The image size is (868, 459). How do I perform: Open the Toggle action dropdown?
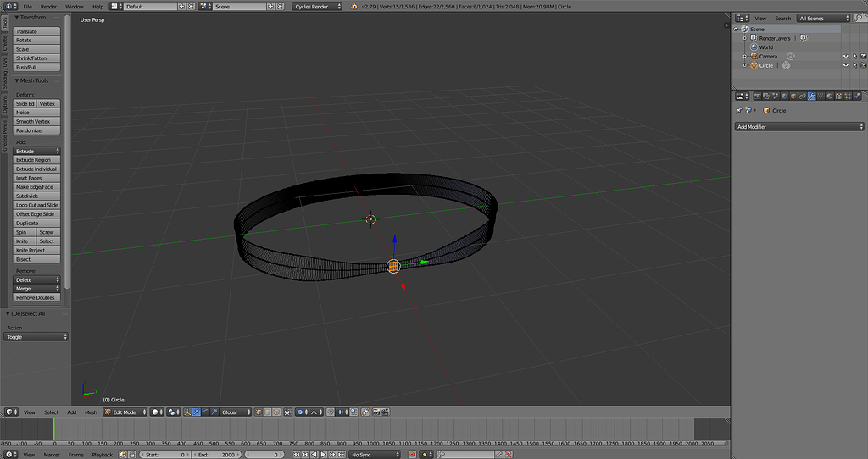(36, 337)
